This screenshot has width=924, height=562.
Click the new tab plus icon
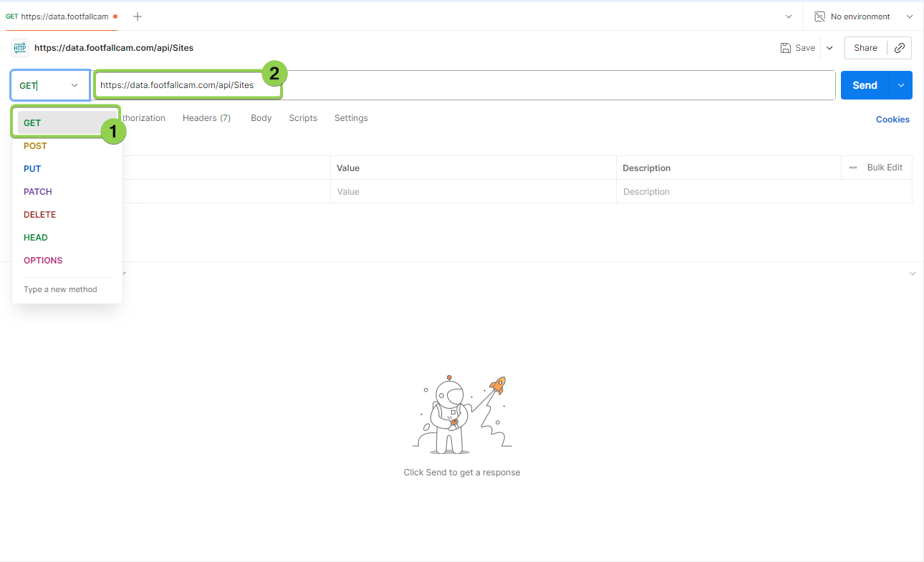[138, 16]
